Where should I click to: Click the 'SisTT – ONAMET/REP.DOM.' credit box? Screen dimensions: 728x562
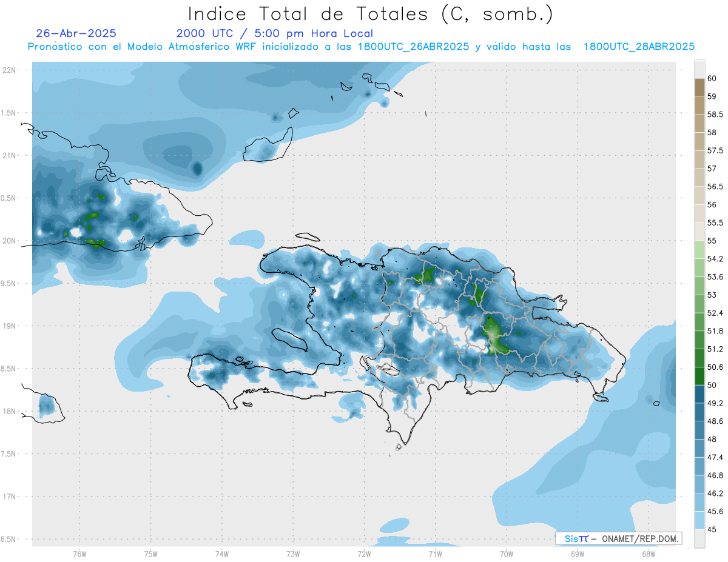tap(619, 538)
